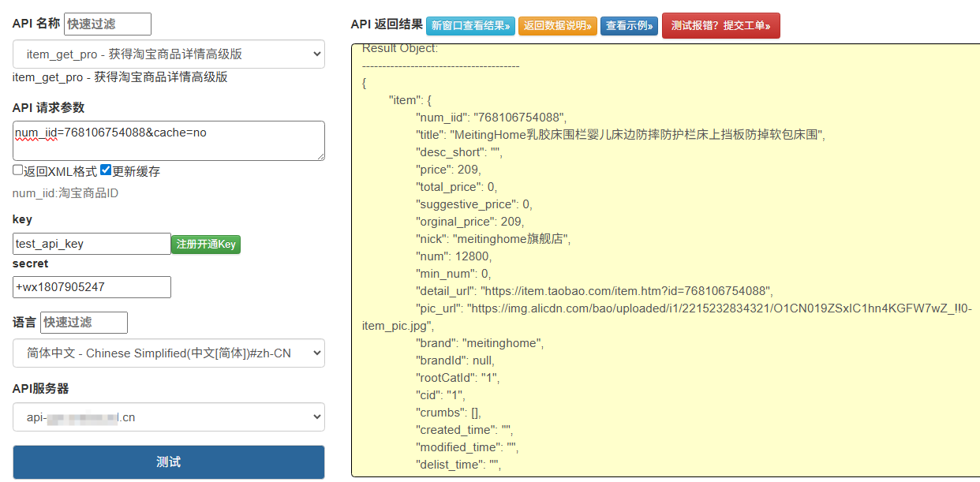The height and width of the screenshot is (482, 980).
Task: Click the "num_iid": "768106754088" line
Action: point(491,118)
